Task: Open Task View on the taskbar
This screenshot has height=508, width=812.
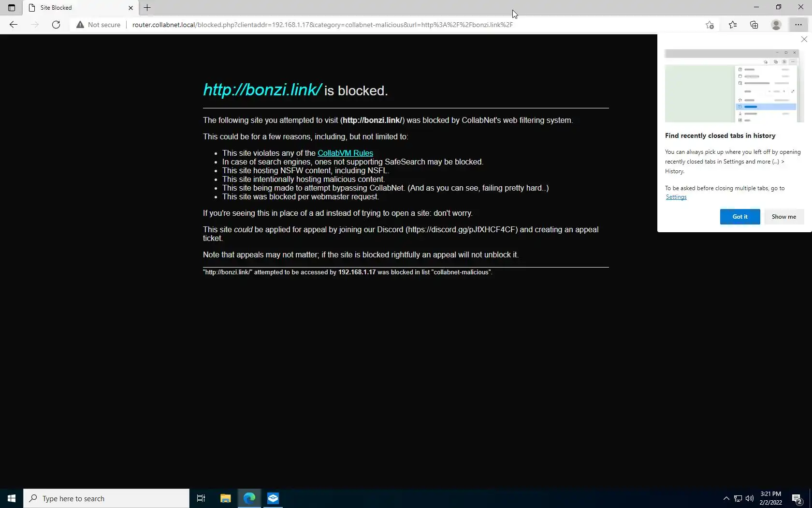Action: [x=201, y=498]
